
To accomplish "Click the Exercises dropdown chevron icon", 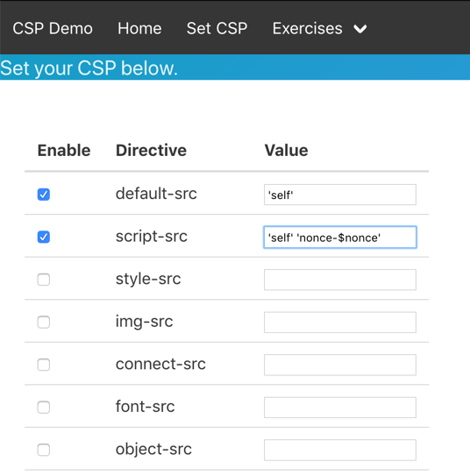I will 360,29.
